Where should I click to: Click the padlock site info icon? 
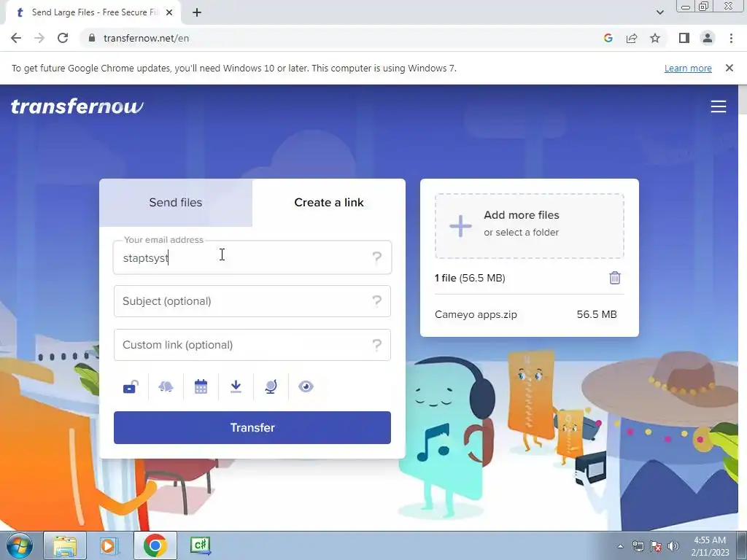92,38
